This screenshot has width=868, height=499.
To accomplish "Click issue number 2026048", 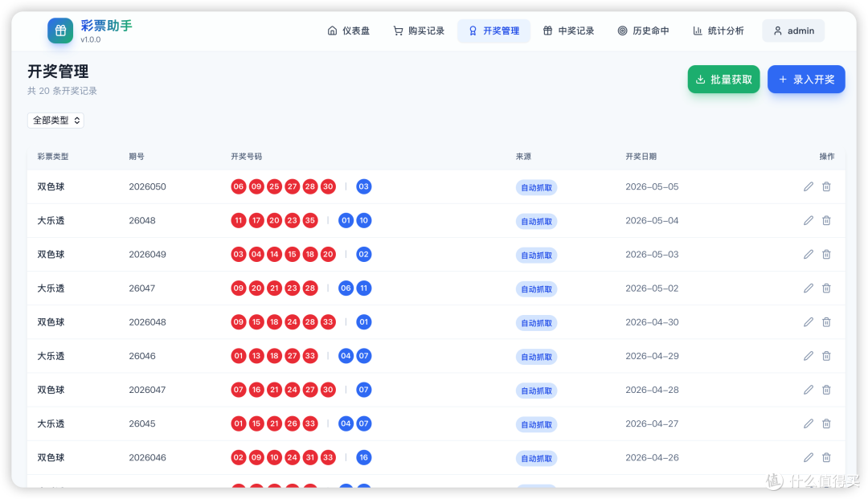I will pyautogui.click(x=147, y=322).
